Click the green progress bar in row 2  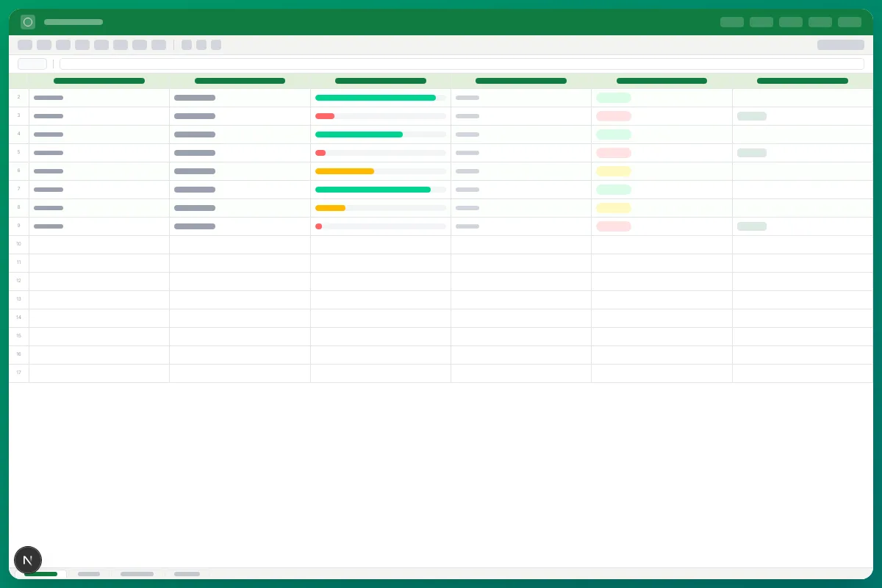pos(376,98)
